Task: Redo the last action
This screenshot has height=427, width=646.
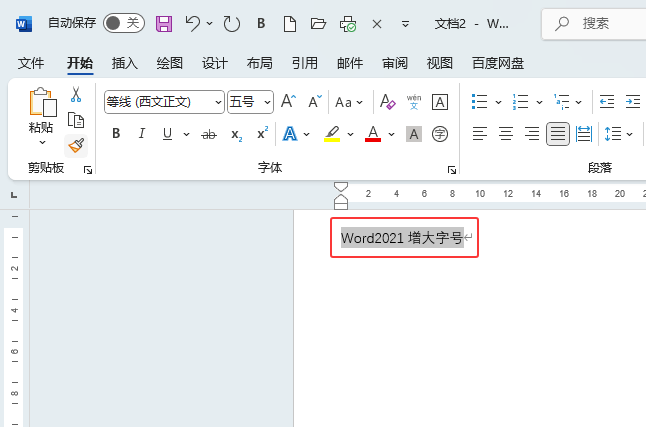Action: point(232,23)
